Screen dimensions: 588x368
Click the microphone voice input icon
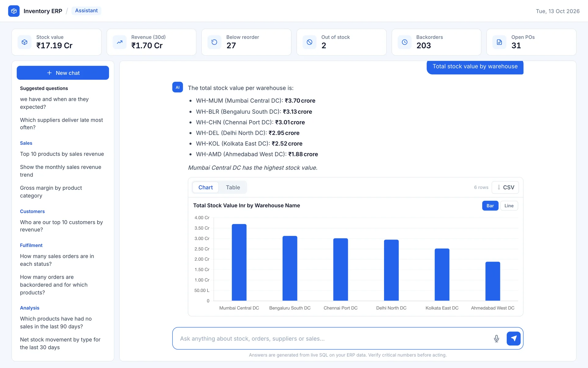click(x=496, y=339)
